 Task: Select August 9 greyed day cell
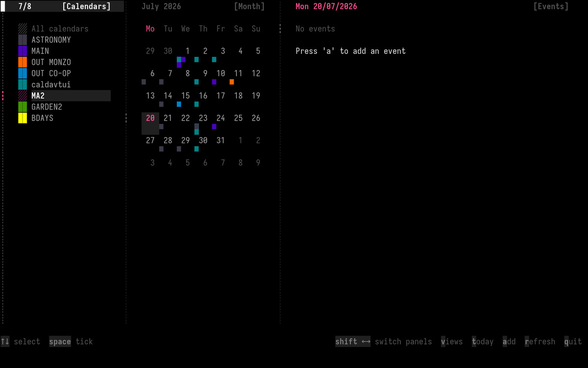pyautogui.click(x=258, y=163)
